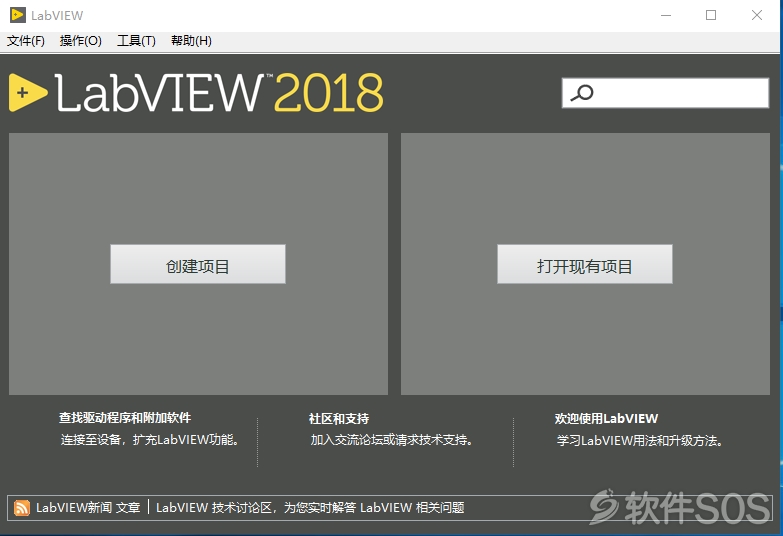This screenshot has height=536, width=783.
Task: Click the 打开现有项目 button
Action: [585, 264]
